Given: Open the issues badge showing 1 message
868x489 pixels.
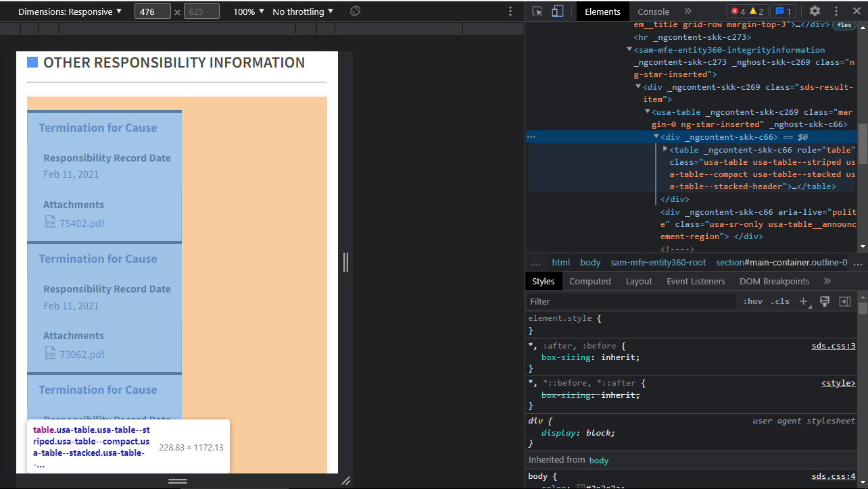Looking at the screenshot, I should pyautogui.click(x=783, y=11).
